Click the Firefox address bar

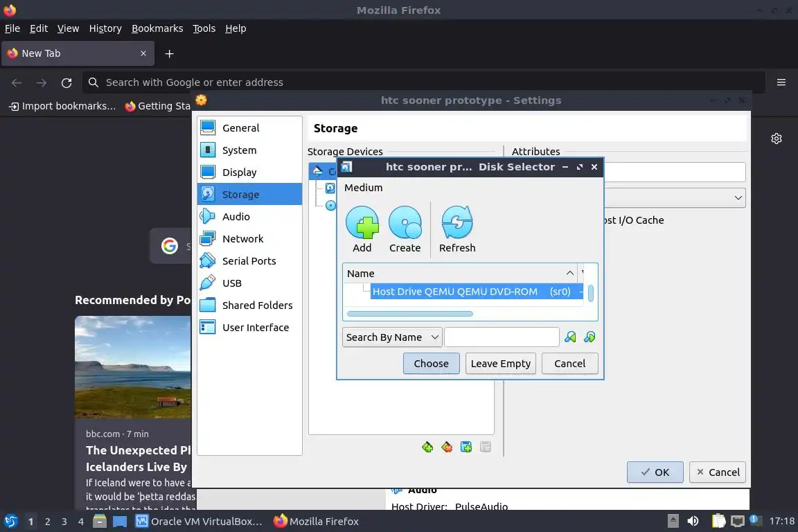click(423, 82)
